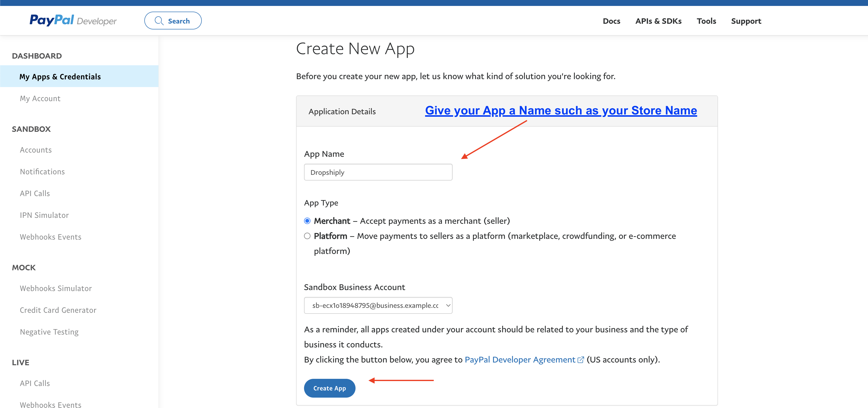Open Sandbox Accounts
This screenshot has width=868, height=408.
pyautogui.click(x=36, y=150)
